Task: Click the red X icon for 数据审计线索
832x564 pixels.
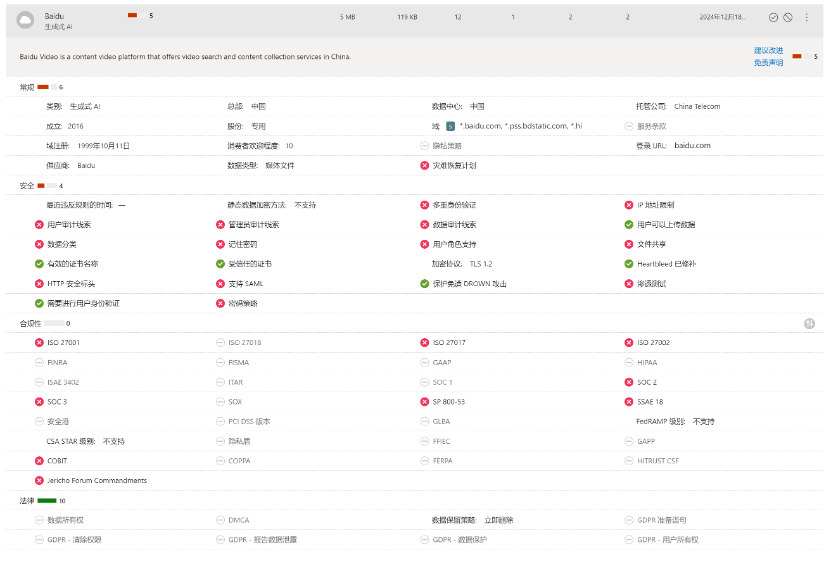Action: pos(424,225)
